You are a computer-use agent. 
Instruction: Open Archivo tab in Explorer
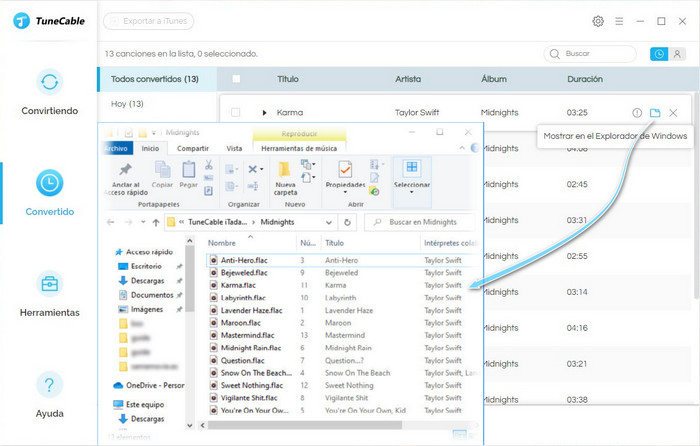pyautogui.click(x=116, y=148)
